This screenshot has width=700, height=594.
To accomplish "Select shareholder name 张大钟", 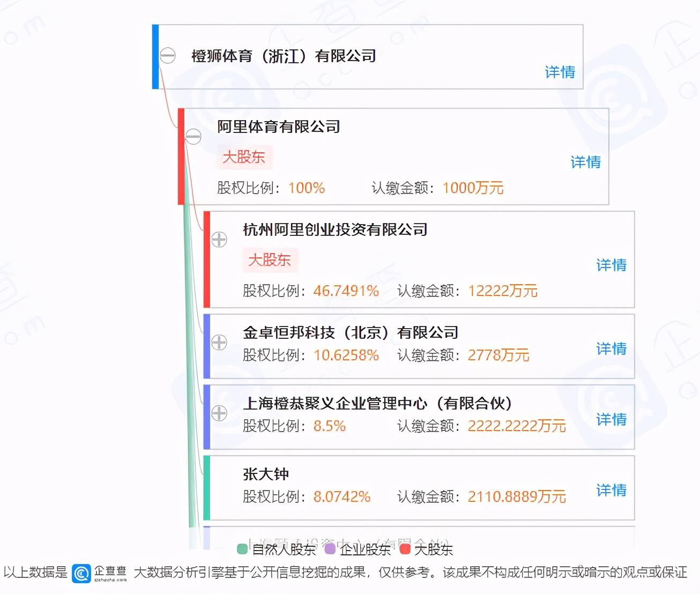I will point(266,474).
